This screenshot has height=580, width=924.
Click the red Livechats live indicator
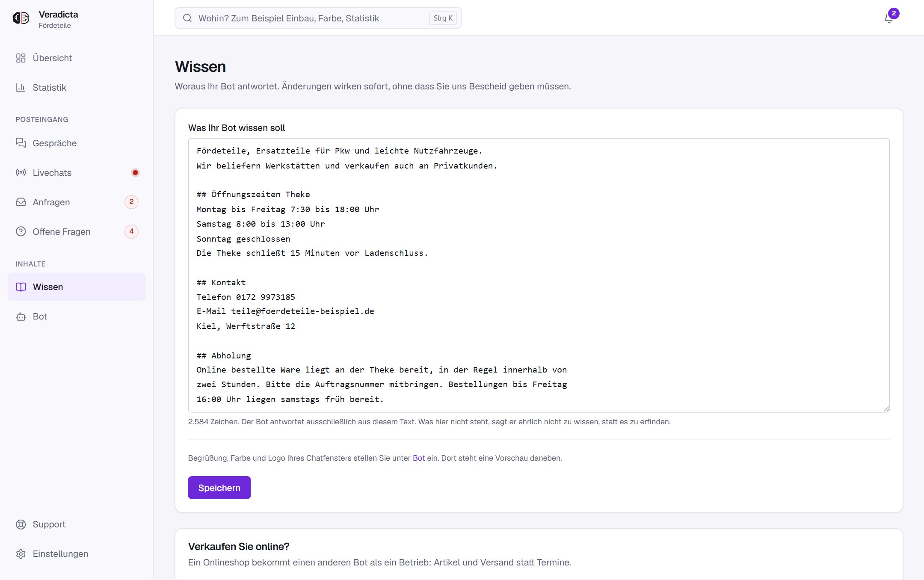[x=135, y=173]
